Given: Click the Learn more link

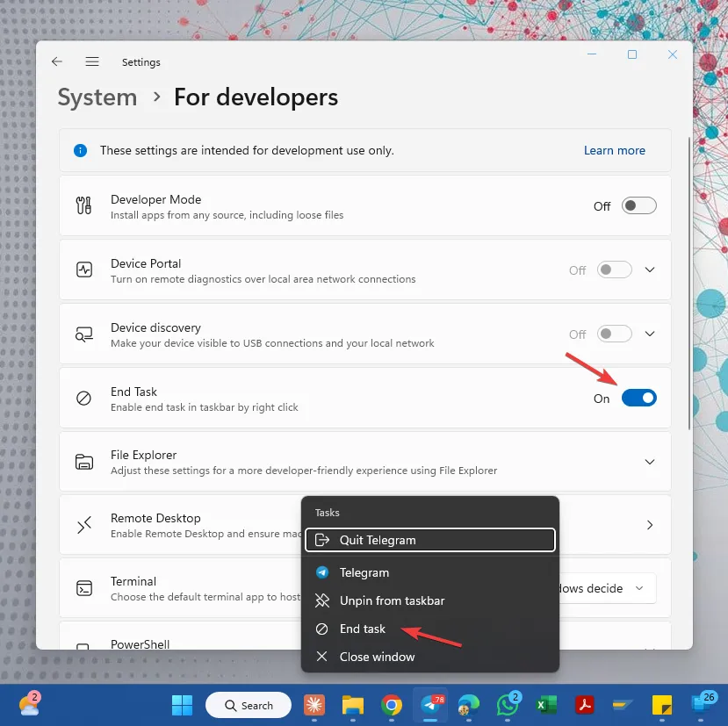Looking at the screenshot, I should 614,150.
